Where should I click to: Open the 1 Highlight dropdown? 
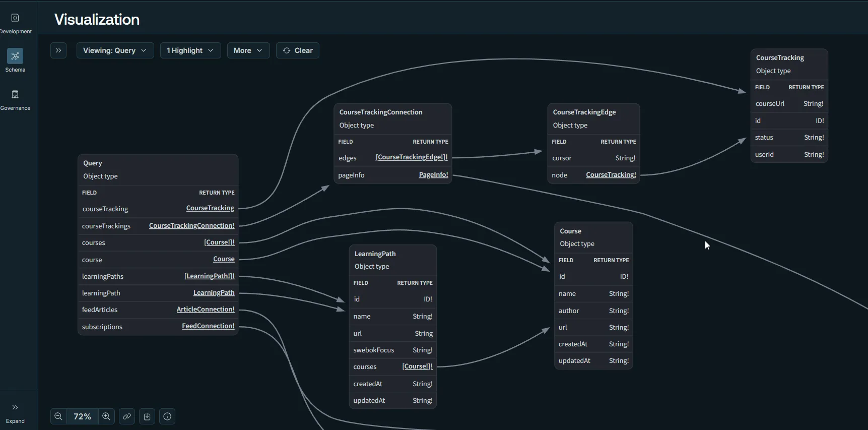click(x=190, y=50)
